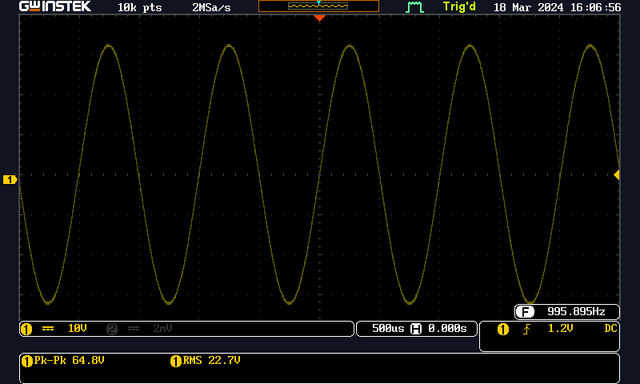Click the channel 1 ground level marker

(x=9, y=180)
